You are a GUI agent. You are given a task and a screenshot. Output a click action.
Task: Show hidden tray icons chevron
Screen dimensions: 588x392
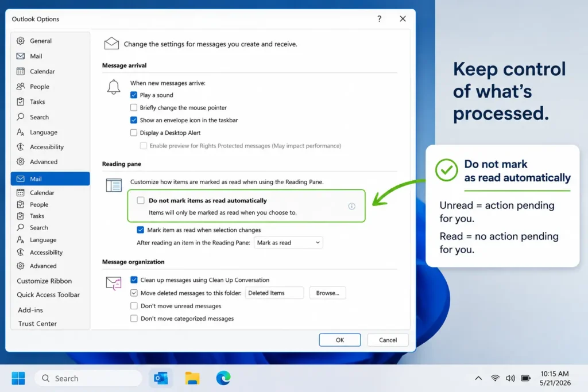(478, 378)
